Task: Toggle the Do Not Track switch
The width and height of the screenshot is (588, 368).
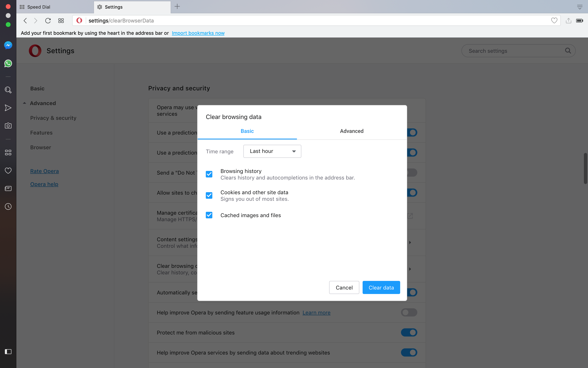Action: [x=412, y=173]
